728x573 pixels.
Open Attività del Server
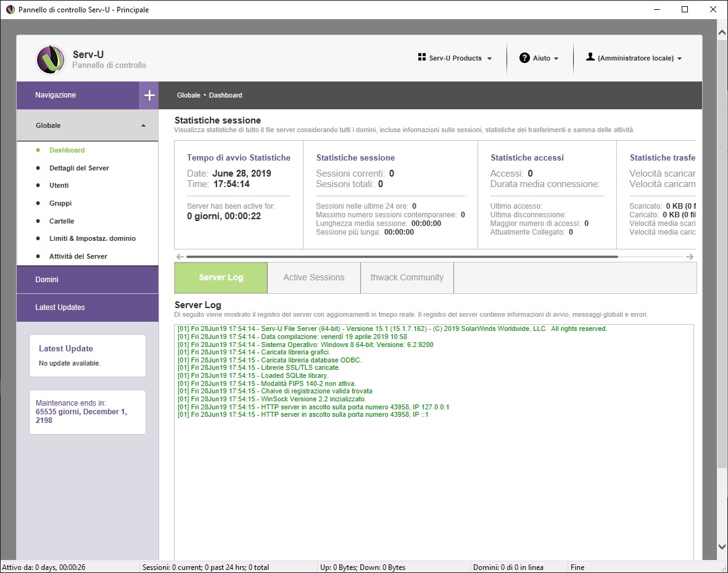pos(78,256)
